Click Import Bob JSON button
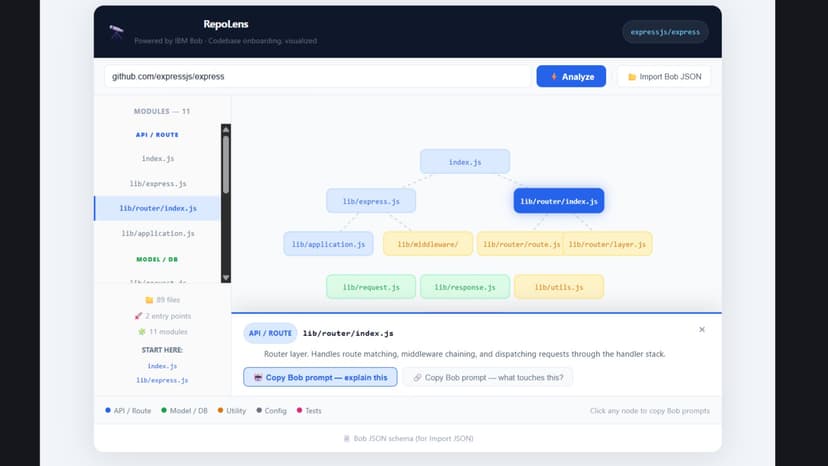Screen dimensions: 828x466 click(664, 77)
